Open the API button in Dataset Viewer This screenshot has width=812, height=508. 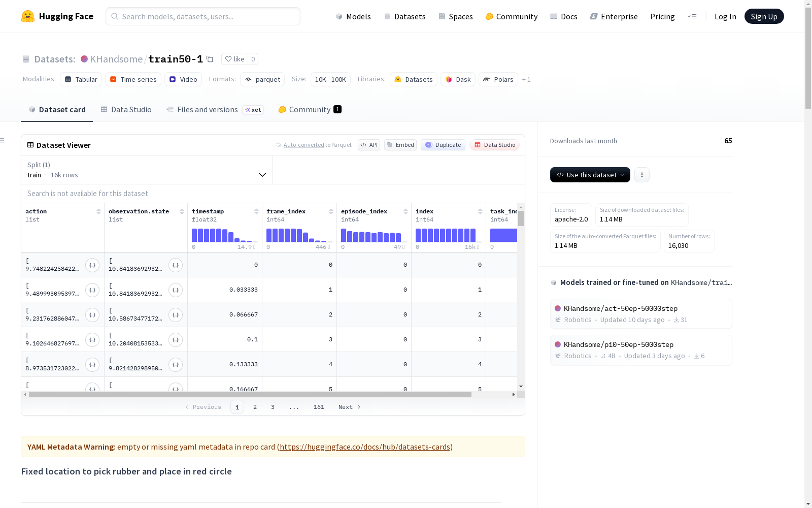coord(369,145)
